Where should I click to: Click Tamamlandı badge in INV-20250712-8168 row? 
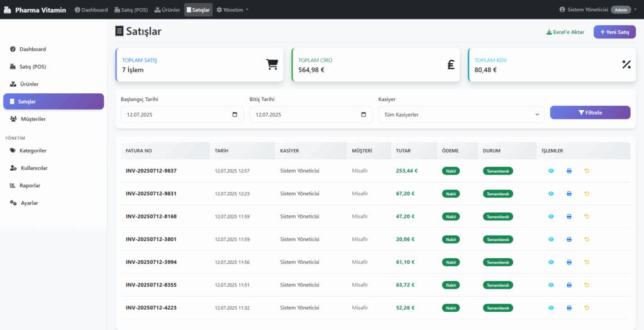(498, 217)
